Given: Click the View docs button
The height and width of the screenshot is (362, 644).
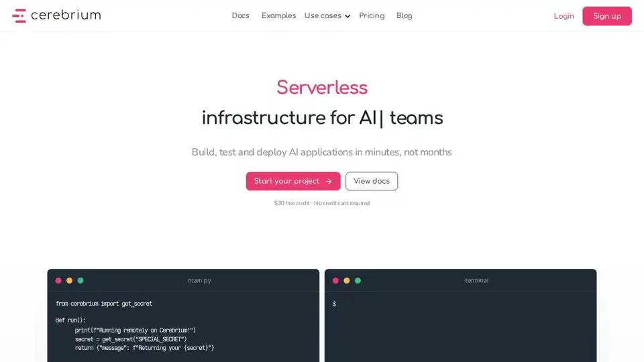Looking at the screenshot, I should click(372, 181).
